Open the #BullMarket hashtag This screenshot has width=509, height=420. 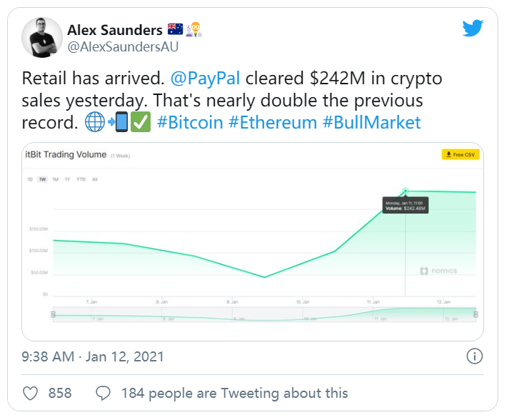[x=372, y=122]
